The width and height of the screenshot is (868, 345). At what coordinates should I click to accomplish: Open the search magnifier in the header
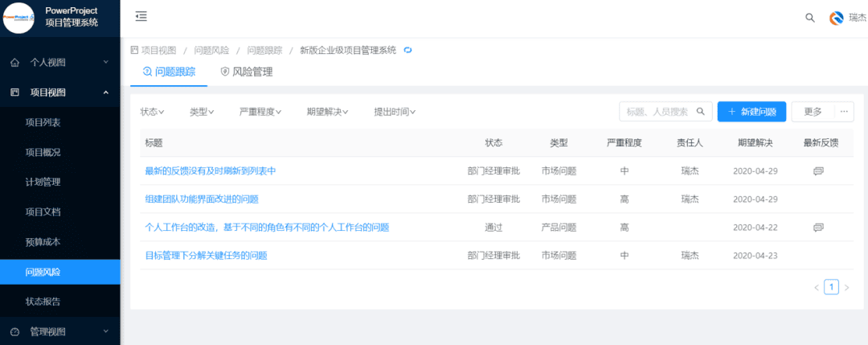810,18
